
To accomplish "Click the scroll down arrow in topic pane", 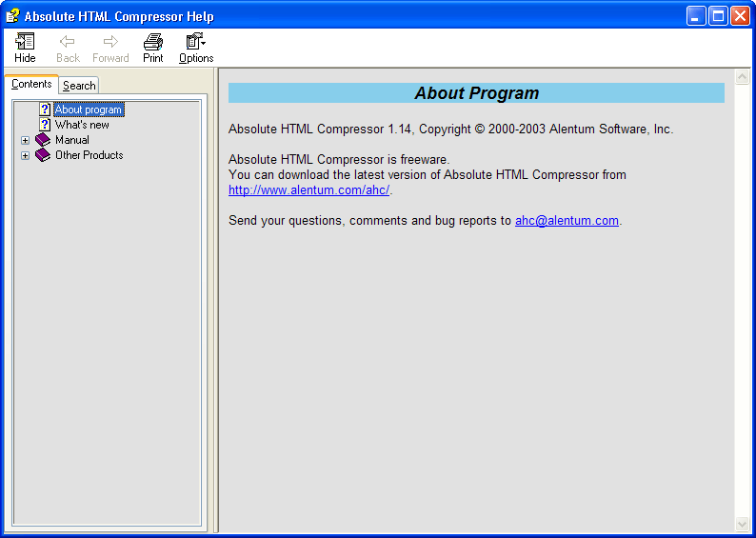I will (x=742, y=524).
